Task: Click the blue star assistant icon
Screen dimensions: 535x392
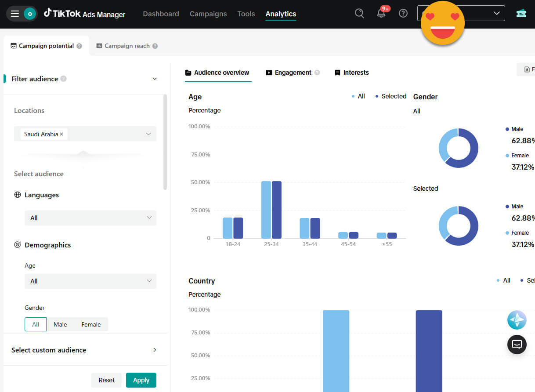Action: [517, 320]
